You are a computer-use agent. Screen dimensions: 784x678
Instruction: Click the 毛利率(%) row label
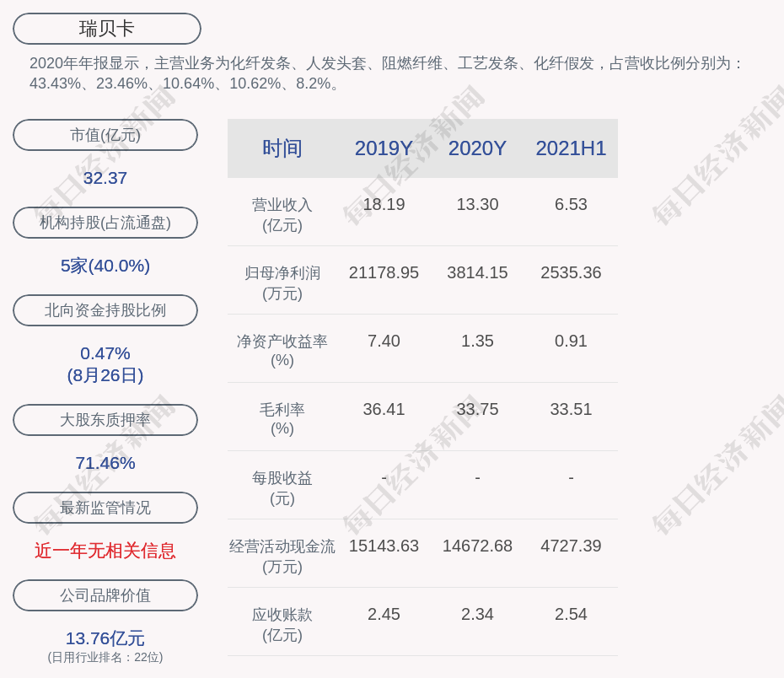coord(282,419)
